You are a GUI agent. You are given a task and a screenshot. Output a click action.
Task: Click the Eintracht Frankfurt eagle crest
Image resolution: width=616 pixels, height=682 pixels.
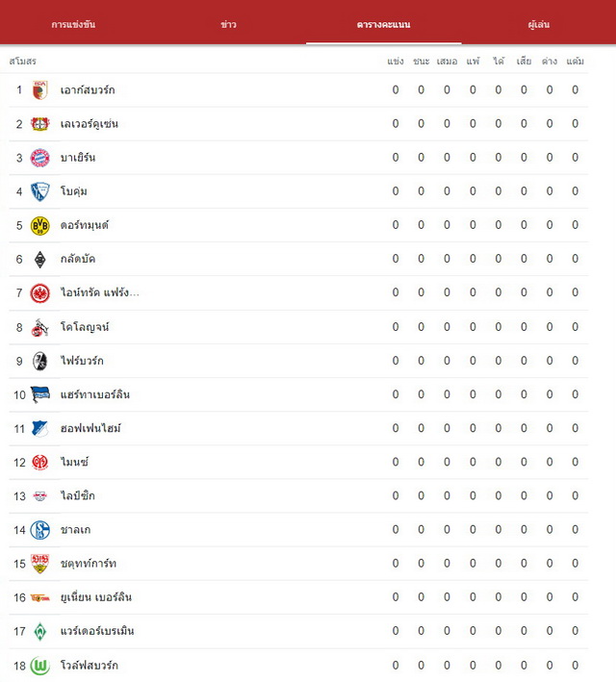pos(40,293)
